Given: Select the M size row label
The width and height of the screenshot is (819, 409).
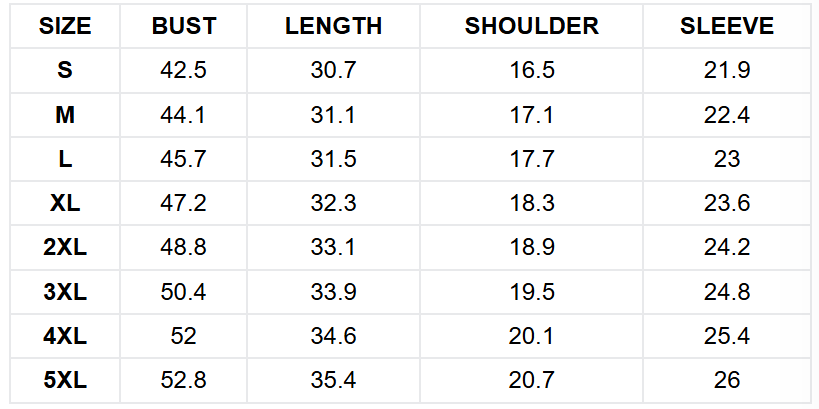Looking at the screenshot, I should 65,115.
